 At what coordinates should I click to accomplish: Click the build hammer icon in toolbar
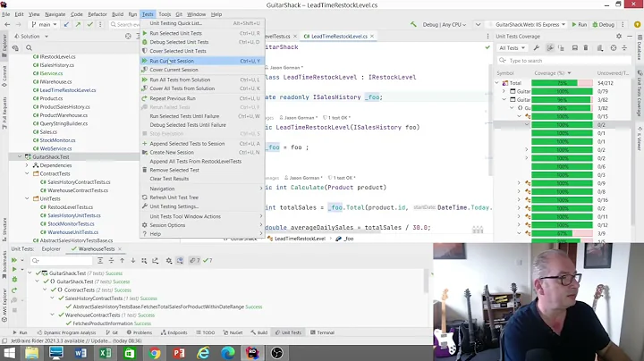point(413,25)
